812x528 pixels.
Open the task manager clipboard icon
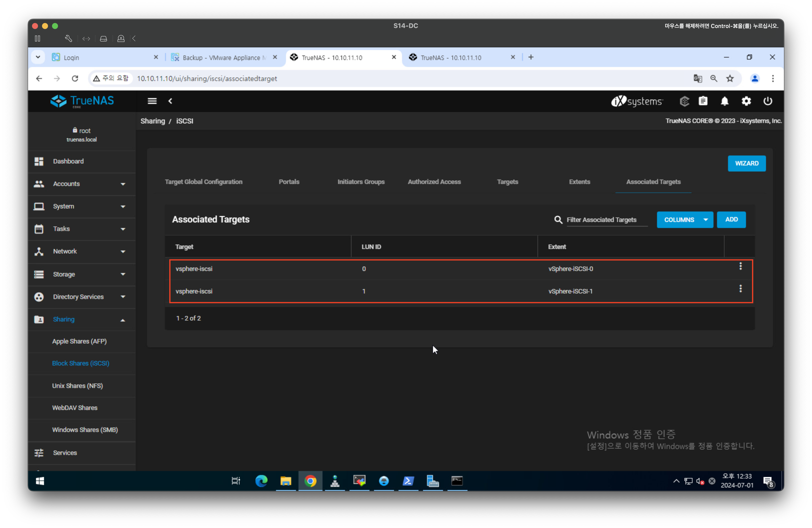pos(703,101)
